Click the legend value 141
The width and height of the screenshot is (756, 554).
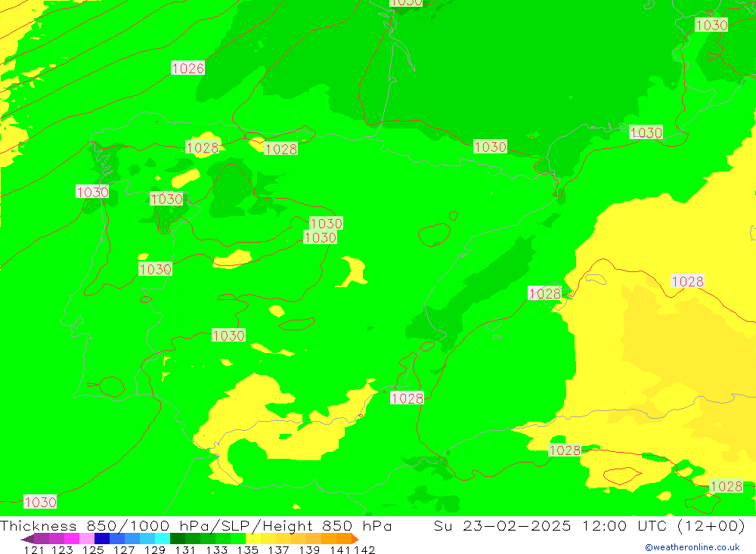pyautogui.click(x=340, y=549)
